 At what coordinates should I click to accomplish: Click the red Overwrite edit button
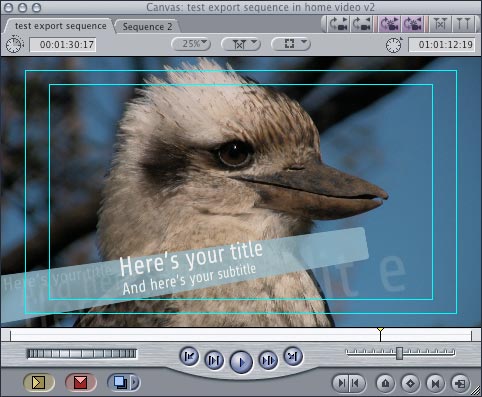coord(81,382)
